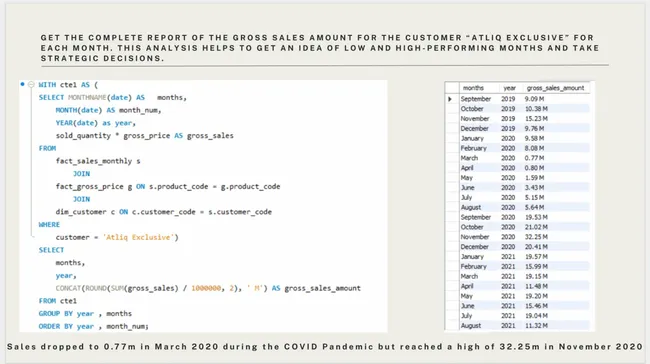Viewport: 650px width, 364px height.
Task: Select the gross_sales_amount column header
Action: coord(555,88)
